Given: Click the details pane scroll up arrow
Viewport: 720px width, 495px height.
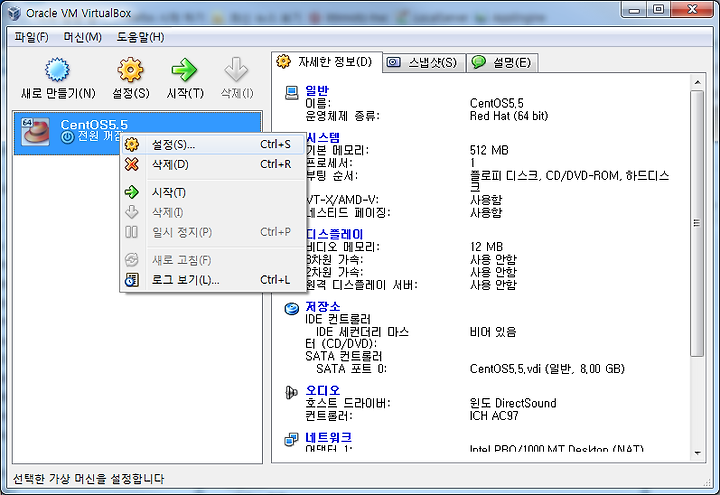Looking at the screenshot, I should pyautogui.click(x=697, y=83).
